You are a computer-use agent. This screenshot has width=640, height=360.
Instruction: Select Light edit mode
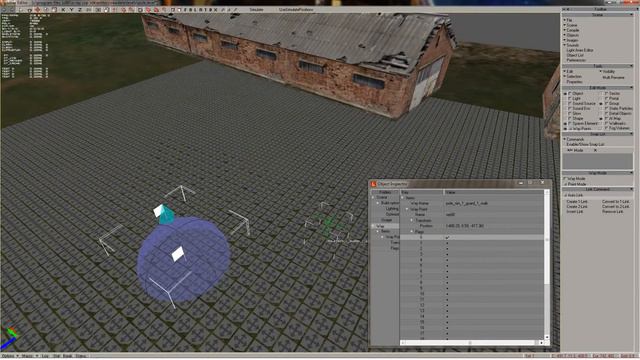tap(575, 98)
